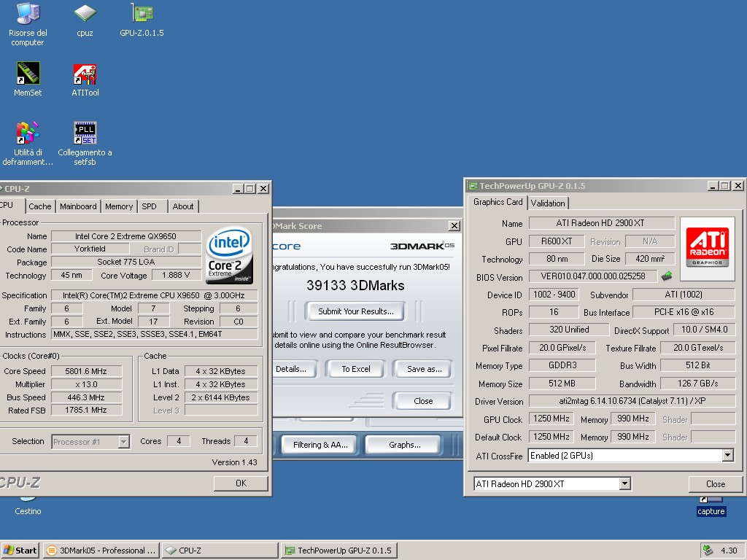Launch the Collegamento a setfsb shortcut
The height and width of the screenshot is (560, 747).
click(x=85, y=144)
